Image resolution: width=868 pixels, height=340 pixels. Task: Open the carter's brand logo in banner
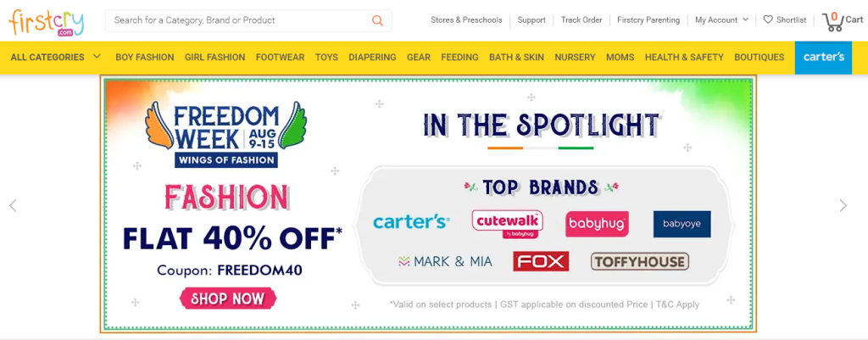pos(411,223)
